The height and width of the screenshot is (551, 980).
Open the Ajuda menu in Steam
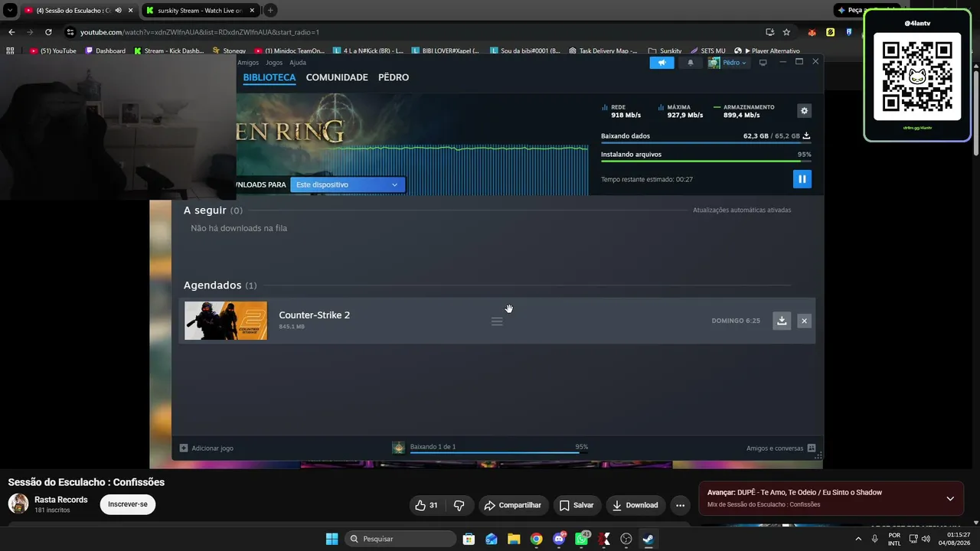click(298, 63)
